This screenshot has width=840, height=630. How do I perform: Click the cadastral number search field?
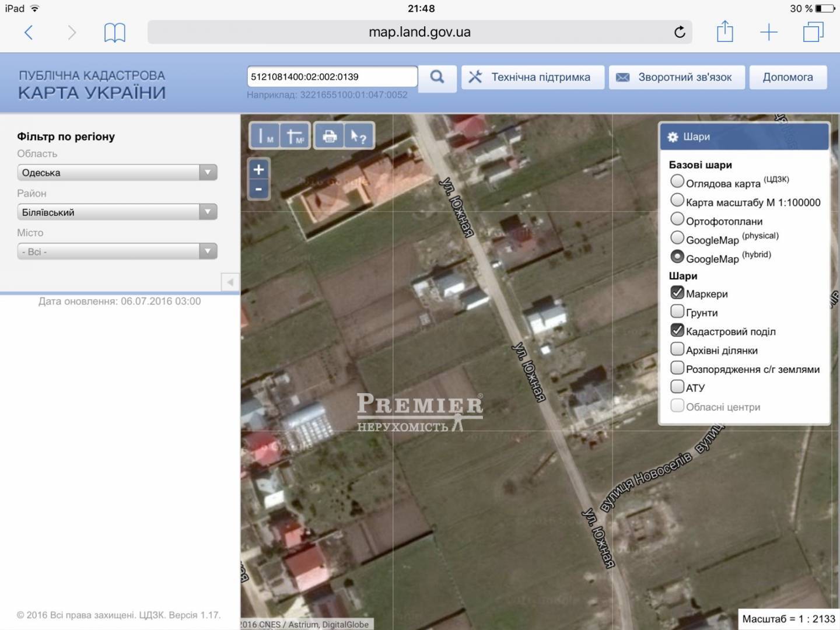click(x=331, y=77)
